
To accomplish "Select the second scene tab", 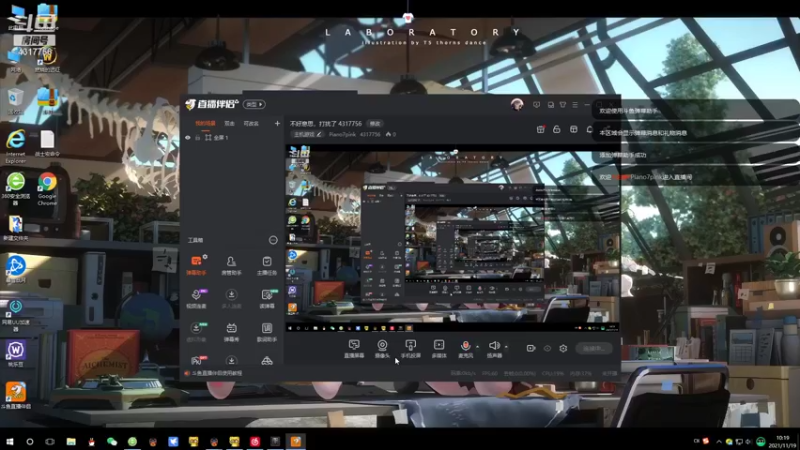I will pos(230,123).
